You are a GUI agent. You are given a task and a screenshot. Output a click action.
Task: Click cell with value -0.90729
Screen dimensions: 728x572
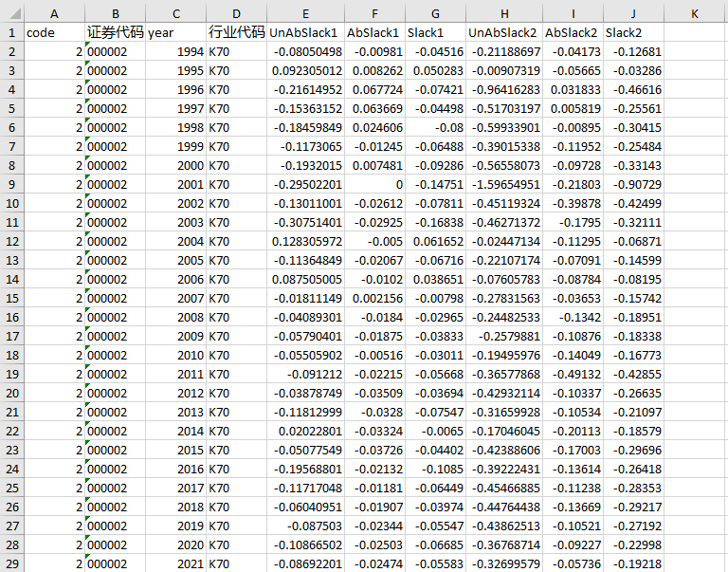(x=634, y=184)
